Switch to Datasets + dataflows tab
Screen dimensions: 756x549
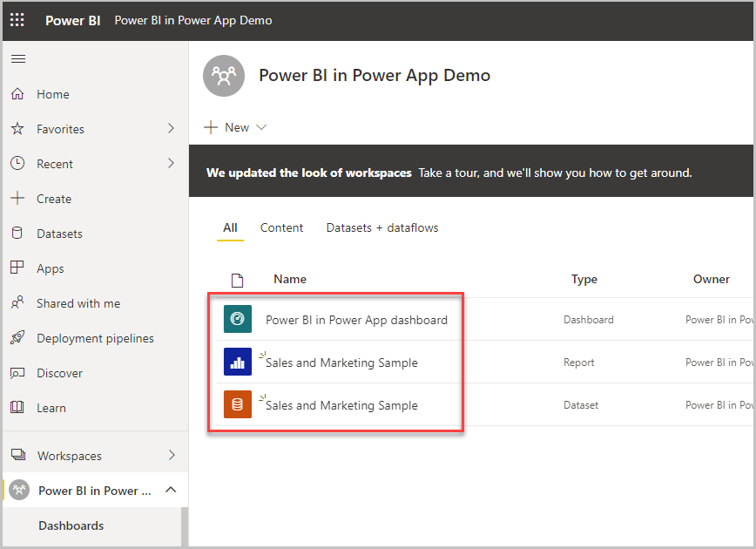(x=382, y=228)
